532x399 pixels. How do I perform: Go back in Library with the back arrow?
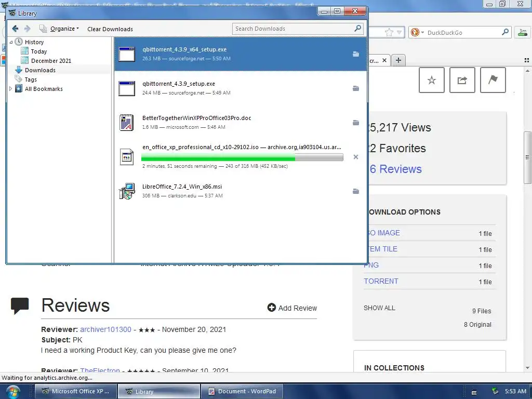pos(15,29)
